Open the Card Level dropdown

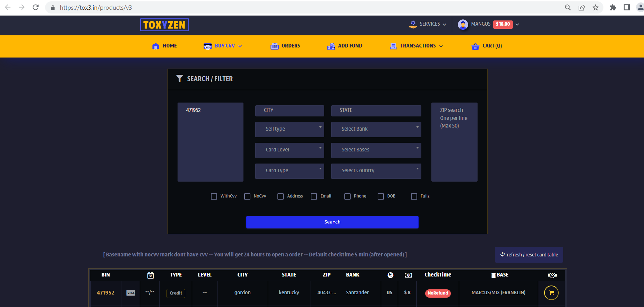click(x=290, y=150)
